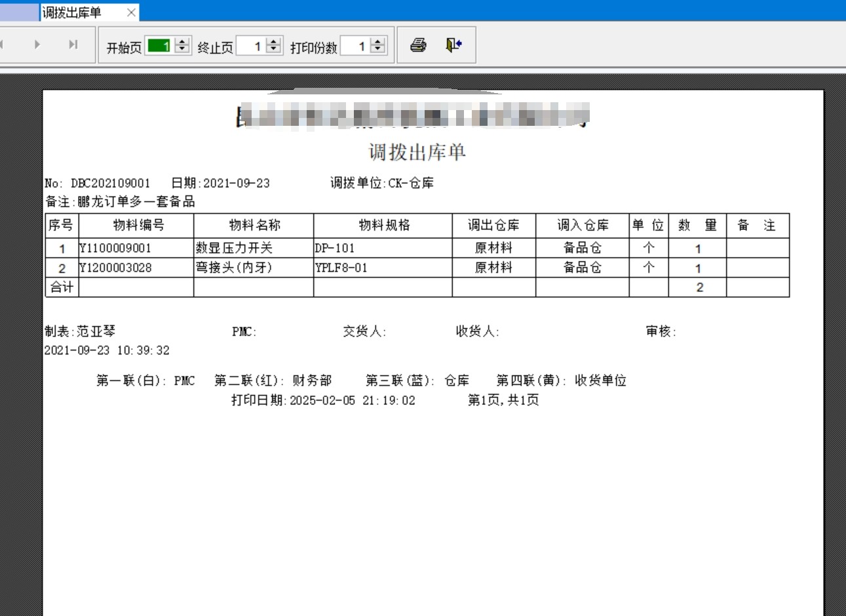Decrease the 开始页 value
The height and width of the screenshot is (616, 846).
pyautogui.click(x=183, y=49)
